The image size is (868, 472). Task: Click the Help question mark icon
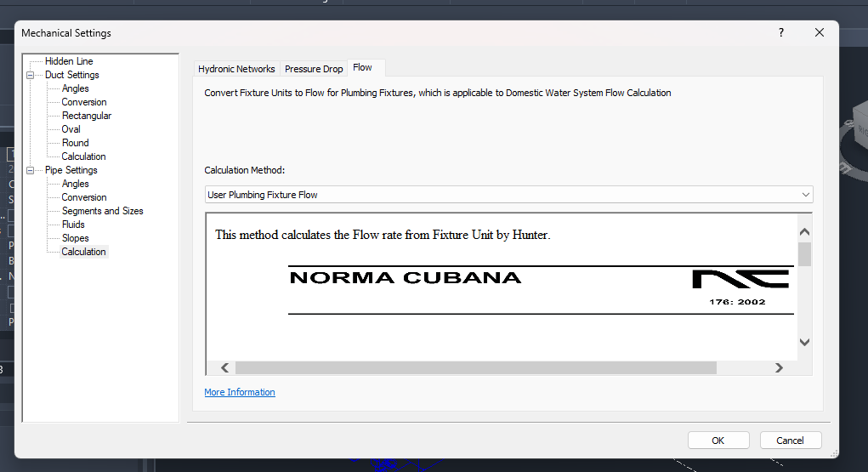pos(781,32)
